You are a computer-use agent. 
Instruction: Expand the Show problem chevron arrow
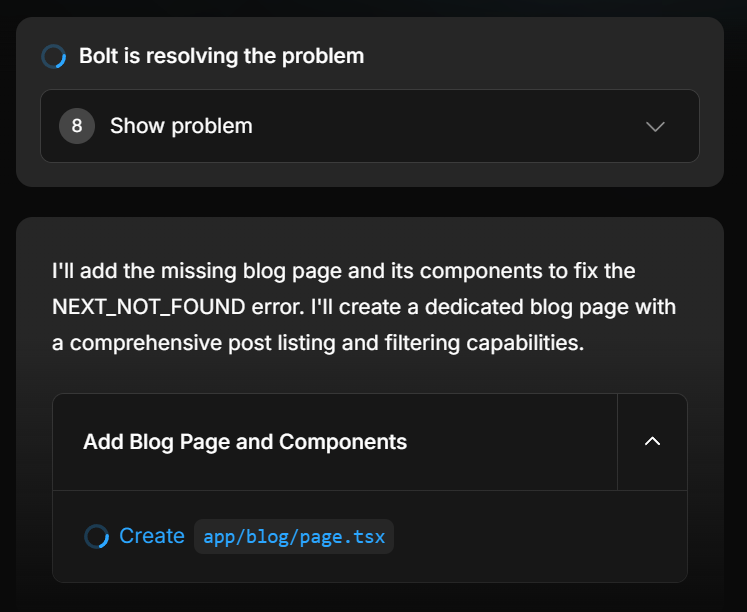click(655, 126)
